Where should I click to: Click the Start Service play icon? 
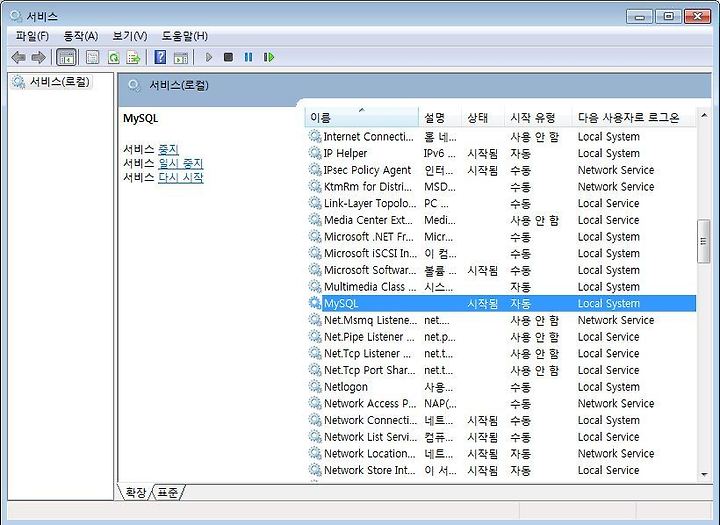pos(208,57)
